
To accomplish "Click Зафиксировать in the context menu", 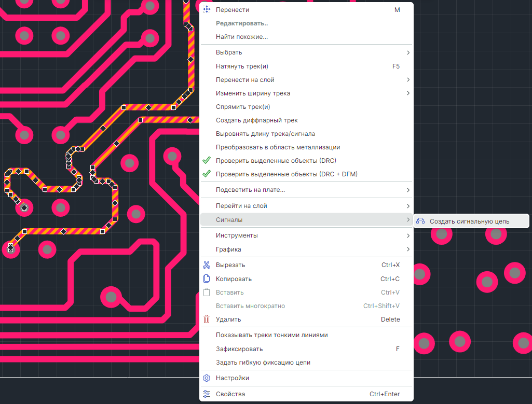I will click(x=239, y=349).
